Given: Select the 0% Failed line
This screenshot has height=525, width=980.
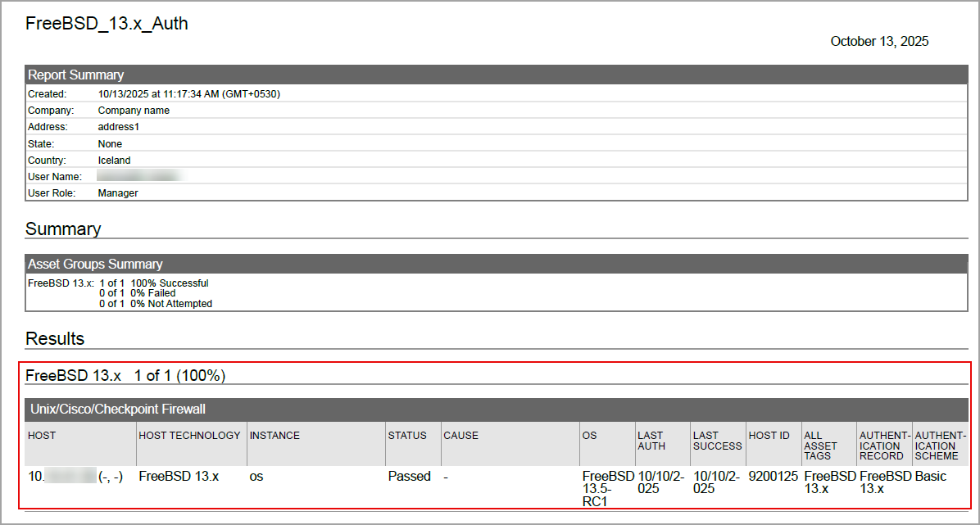Looking at the screenshot, I should point(138,293).
